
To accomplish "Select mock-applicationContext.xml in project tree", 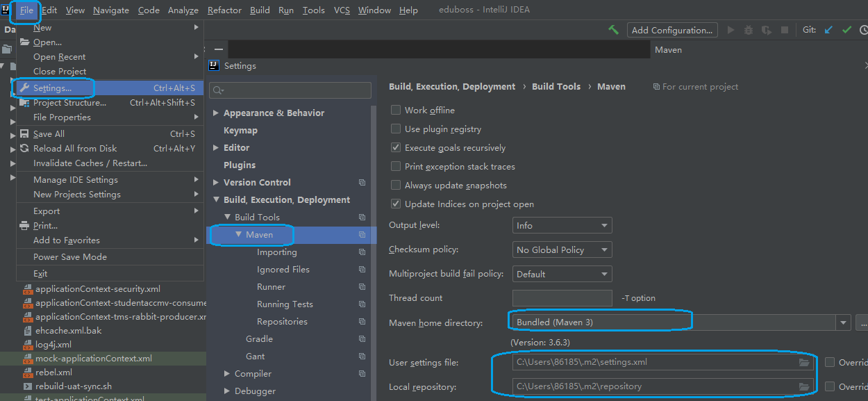I will [x=94, y=359].
